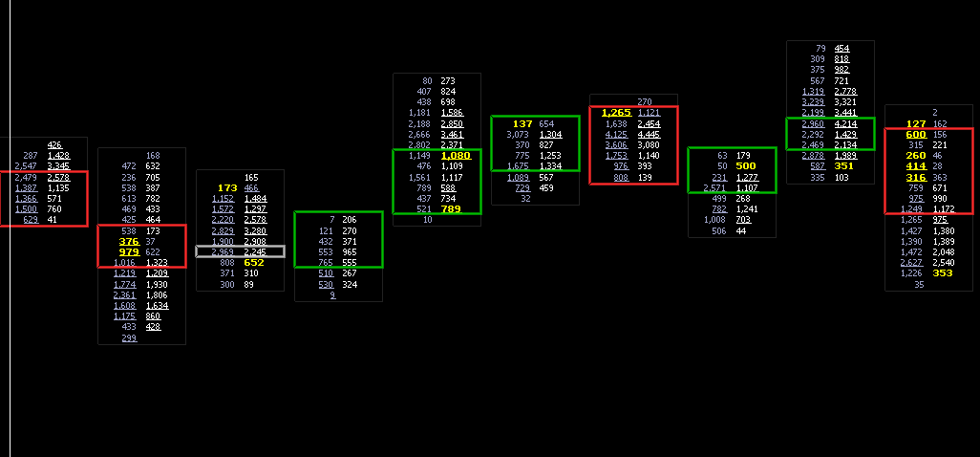Select the 1,428 ask value
Screen dimensions: 980x457
(59, 155)
